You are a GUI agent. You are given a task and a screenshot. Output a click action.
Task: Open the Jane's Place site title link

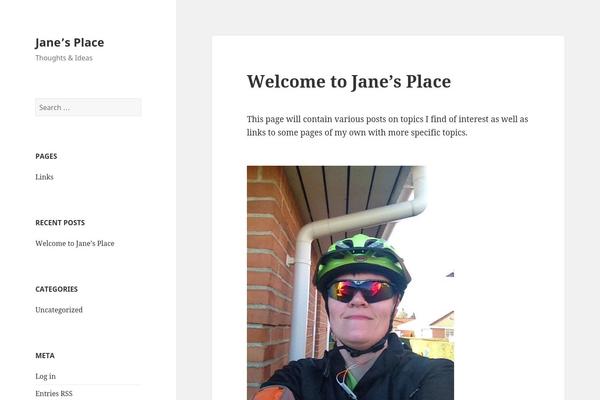point(69,42)
